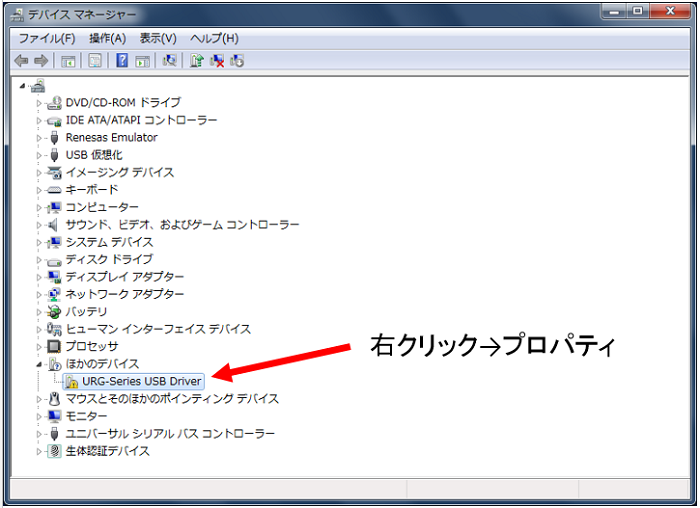Click the コンピューター monitor icon

pyautogui.click(x=54, y=208)
